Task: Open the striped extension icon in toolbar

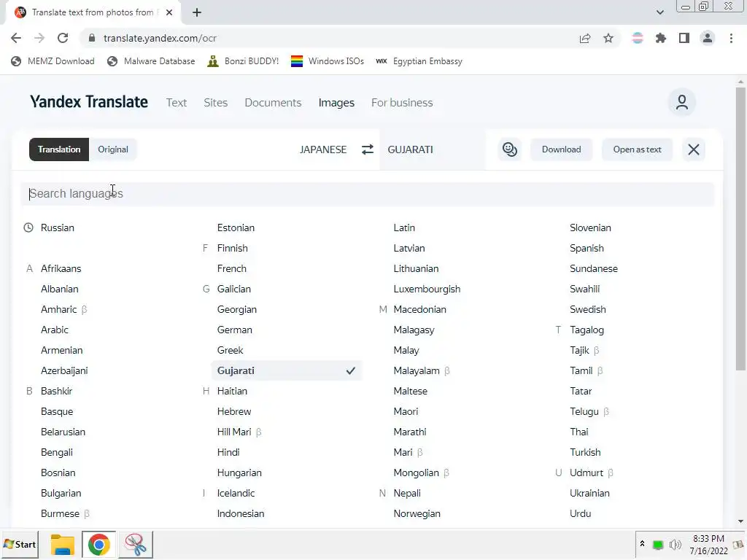Action: tap(638, 38)
